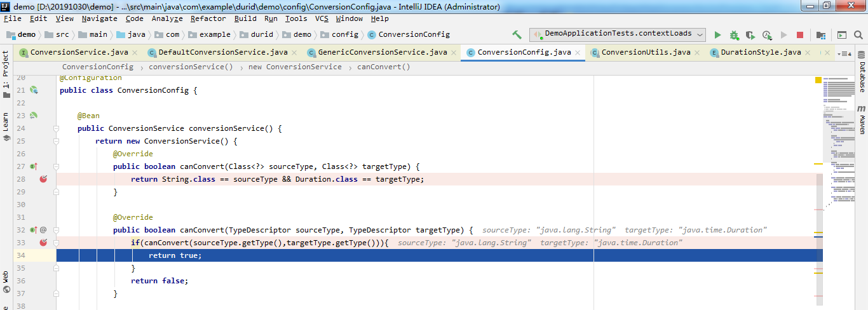The width and height of the screenshot is (868, 310).
Task: Open the Refactor menu
Action: [209, 18]
